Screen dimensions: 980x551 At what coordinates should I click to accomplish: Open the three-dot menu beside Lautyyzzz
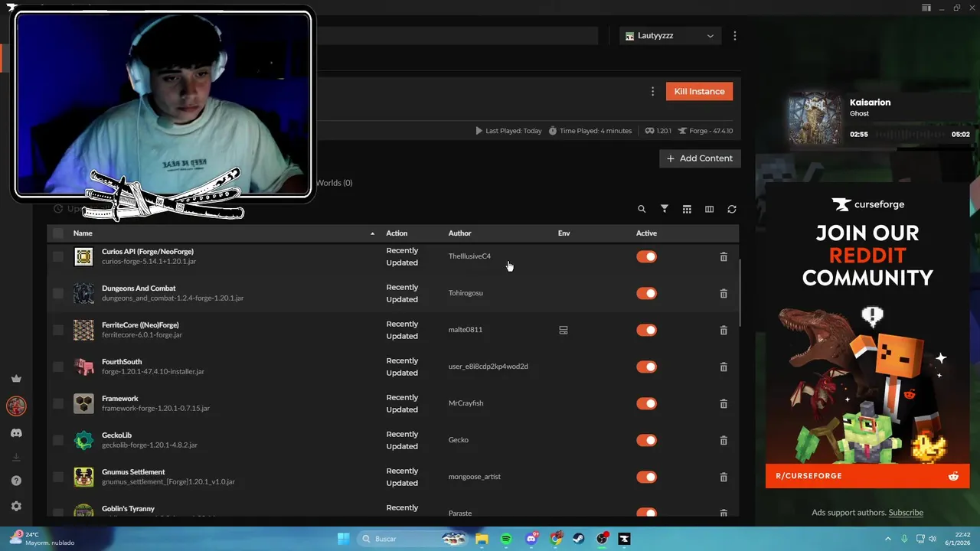[735, 36]
